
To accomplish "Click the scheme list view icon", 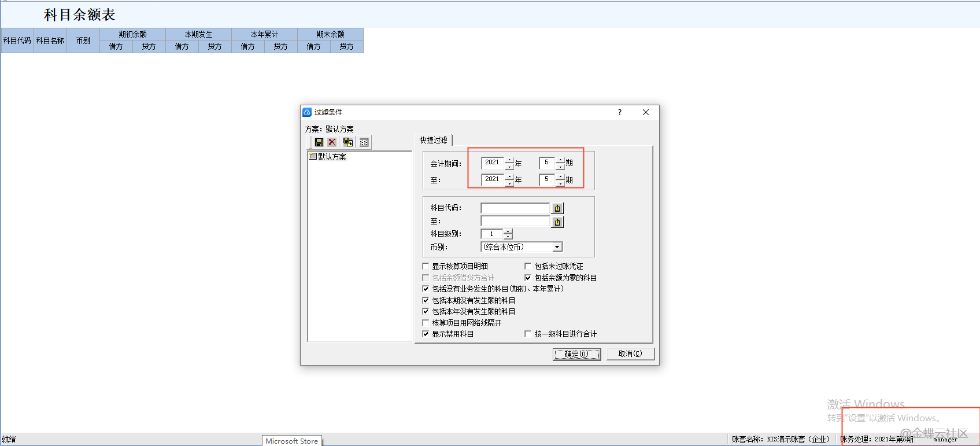I will [x=364, y=142].
